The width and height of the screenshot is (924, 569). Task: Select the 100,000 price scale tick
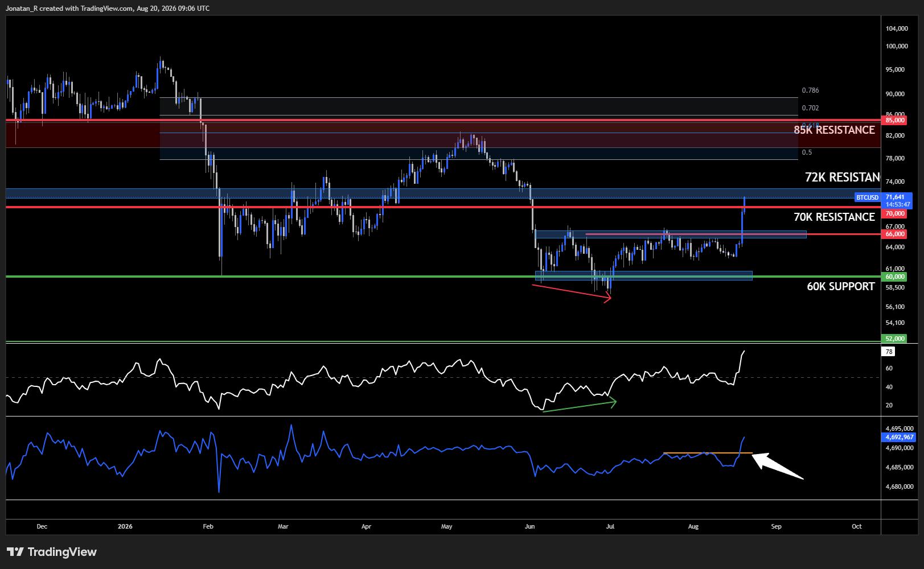897,46
